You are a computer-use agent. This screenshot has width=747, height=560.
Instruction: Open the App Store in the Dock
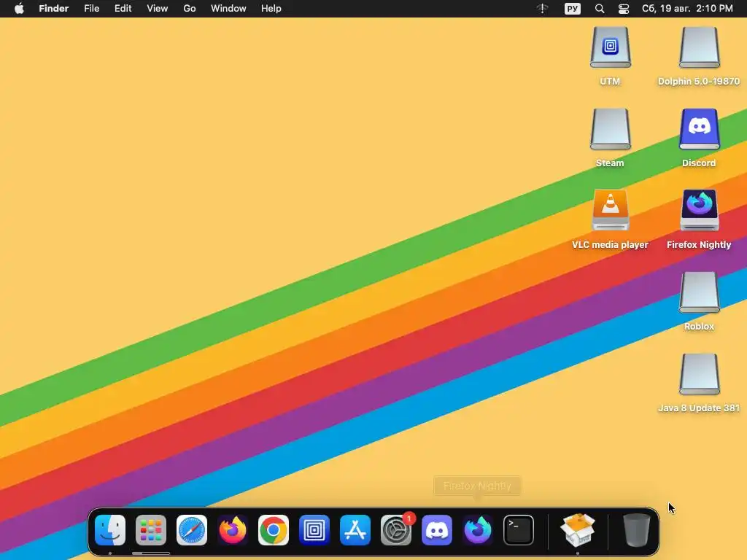355,530
